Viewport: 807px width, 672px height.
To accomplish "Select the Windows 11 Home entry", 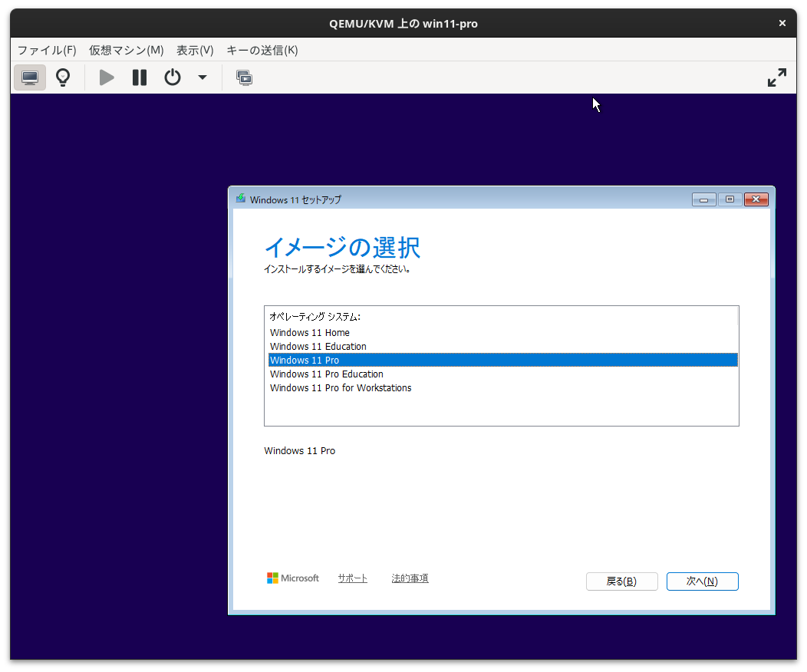I will click(309, 332).
